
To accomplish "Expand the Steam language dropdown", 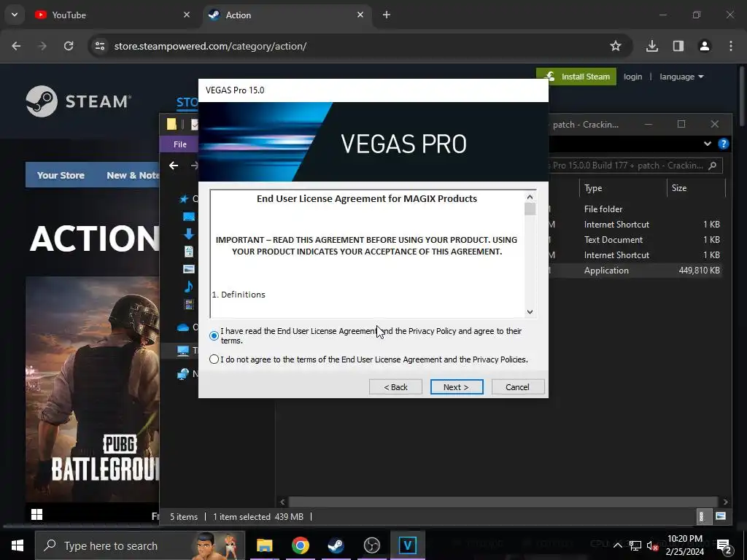I will [681, 77].
